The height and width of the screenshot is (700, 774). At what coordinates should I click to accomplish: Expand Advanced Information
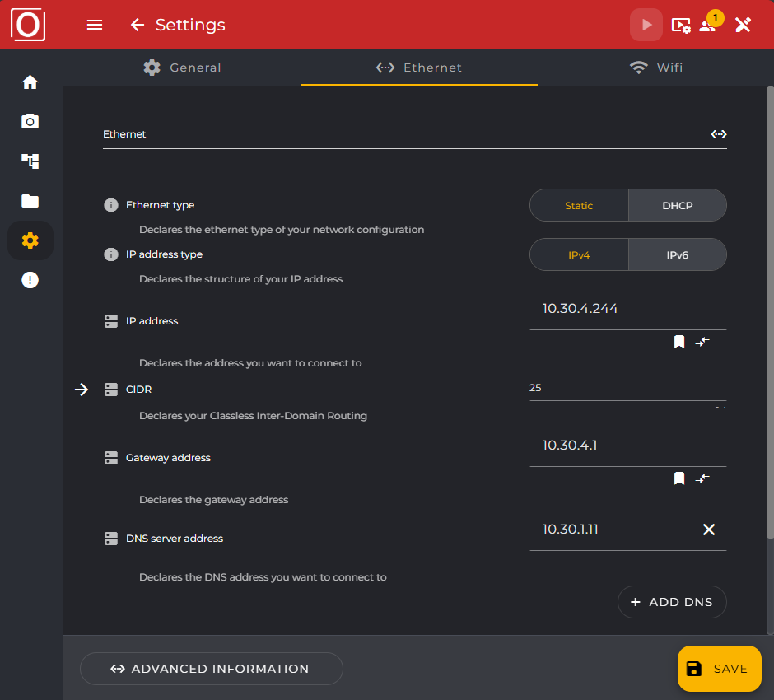point(211,669)
